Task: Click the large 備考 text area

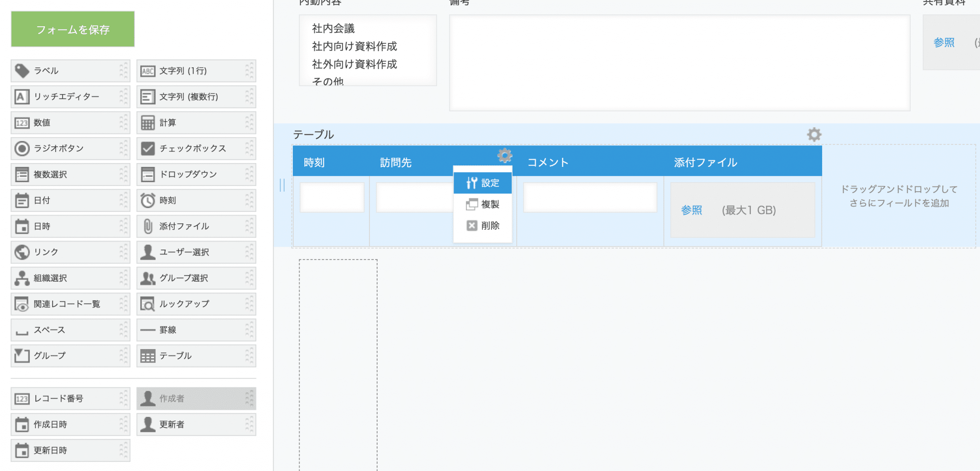Action: point(679,63)
